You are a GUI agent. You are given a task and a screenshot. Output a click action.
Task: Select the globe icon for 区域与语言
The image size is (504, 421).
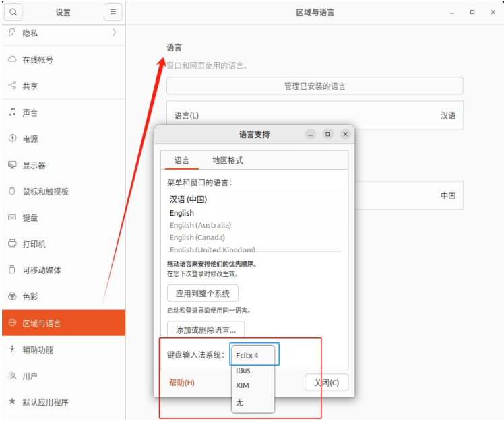click(12, 323)
